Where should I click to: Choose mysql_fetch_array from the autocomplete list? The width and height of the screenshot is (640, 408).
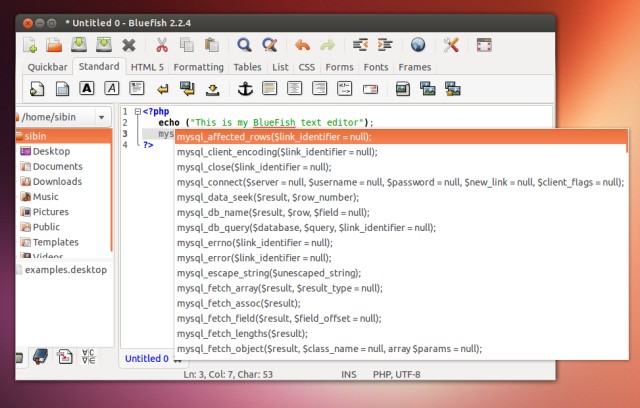401,288
